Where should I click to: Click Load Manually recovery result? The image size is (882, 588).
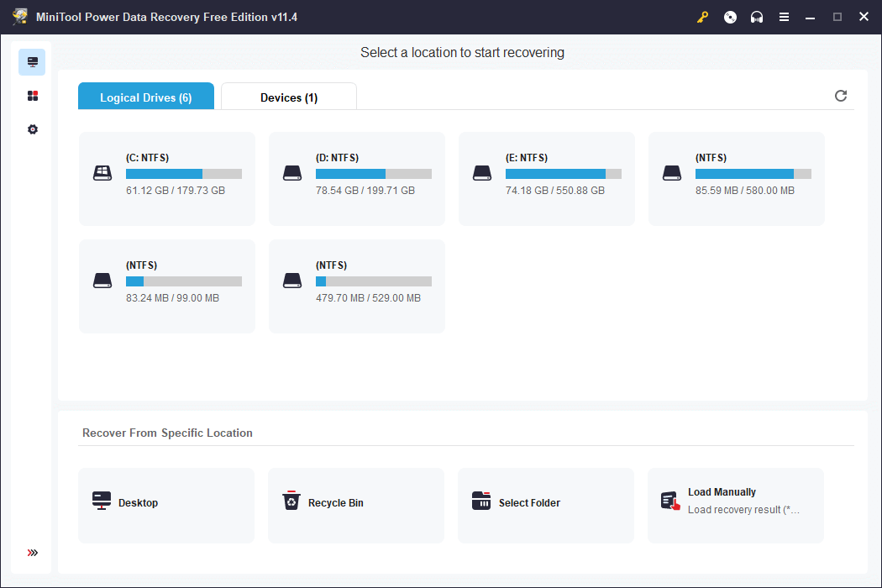(736, 505)
